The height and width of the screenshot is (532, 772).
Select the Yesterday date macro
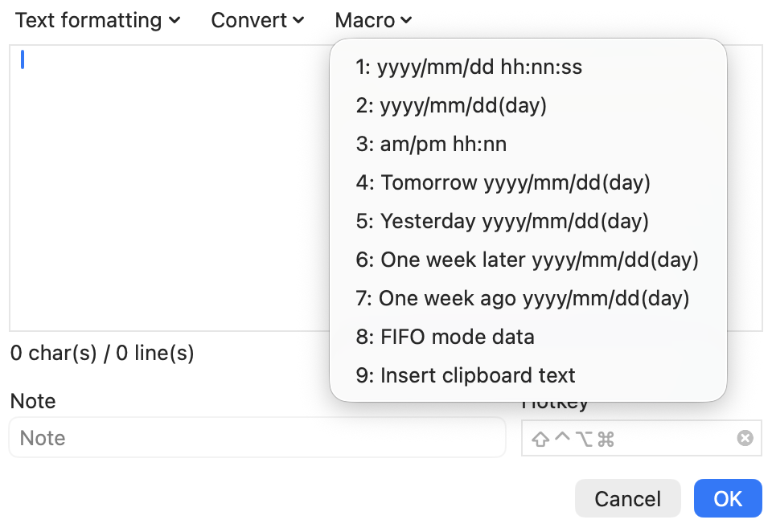click(528, 221)
